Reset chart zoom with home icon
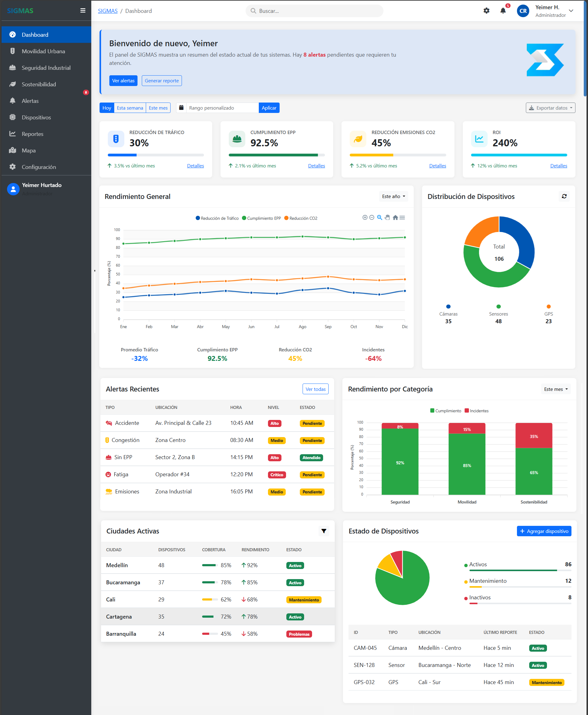Viewport: 588px width, 715px height. [x=395, y=218]
